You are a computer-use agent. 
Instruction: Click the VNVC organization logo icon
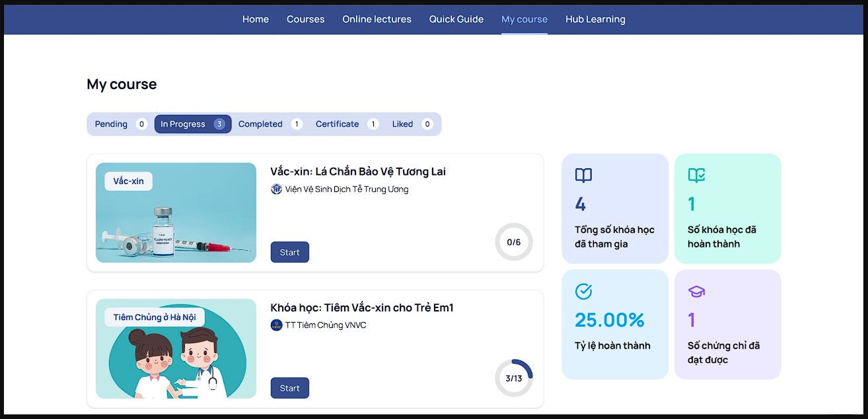click(x=276, y=325)
